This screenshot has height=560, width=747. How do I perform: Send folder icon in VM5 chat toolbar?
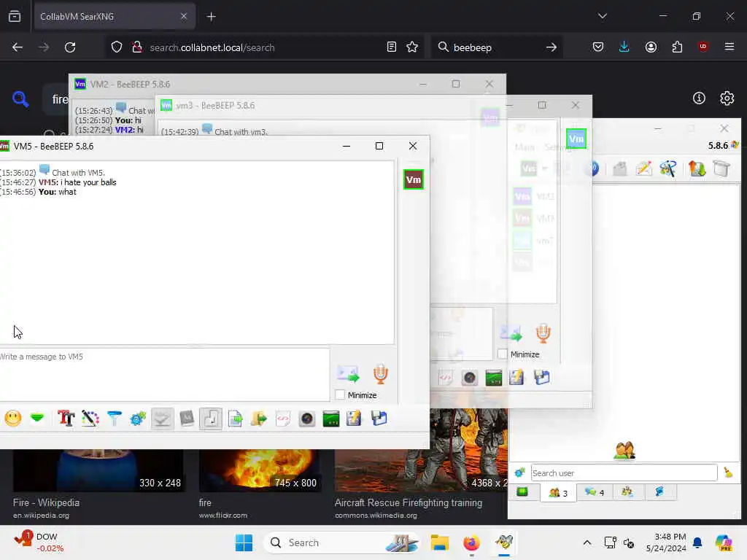coord(259,419)
